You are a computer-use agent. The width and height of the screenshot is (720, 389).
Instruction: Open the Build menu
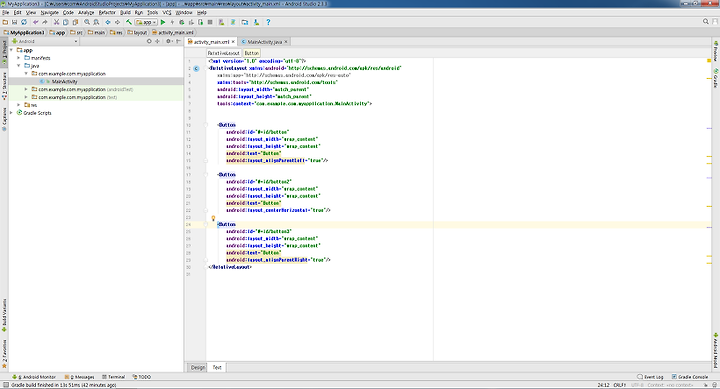click(x=125, y=12)
